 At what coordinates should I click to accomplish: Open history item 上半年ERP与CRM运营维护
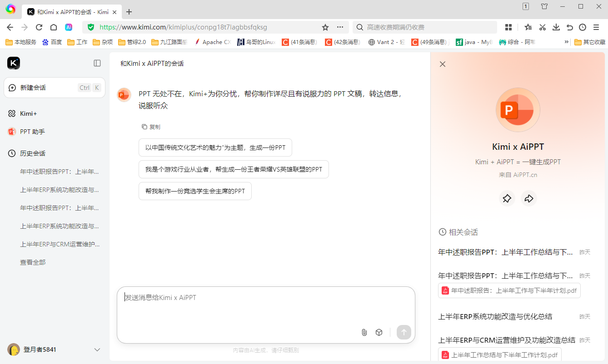(x=60, y=244)
